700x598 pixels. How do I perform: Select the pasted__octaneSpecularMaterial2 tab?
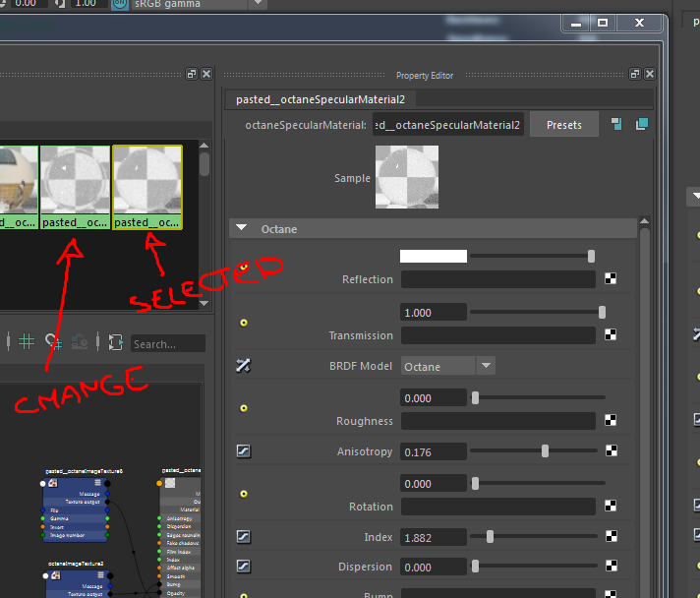[x=321, y=99]
